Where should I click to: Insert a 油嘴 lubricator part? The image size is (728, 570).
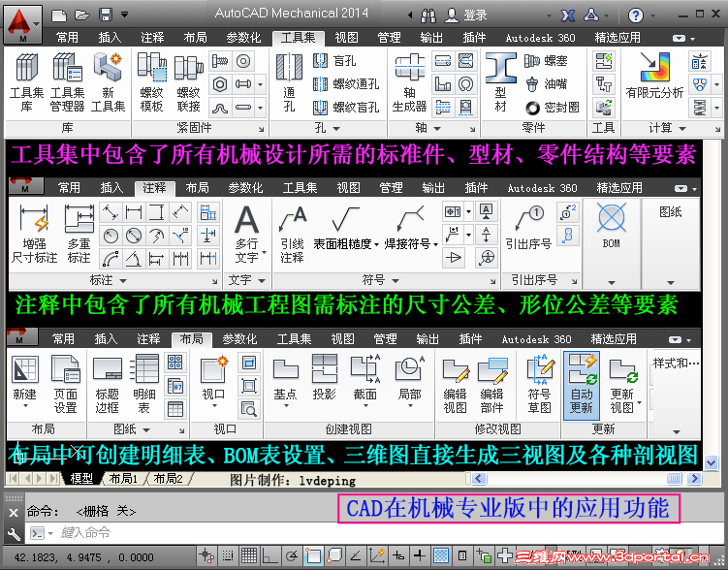coord(546,84)
